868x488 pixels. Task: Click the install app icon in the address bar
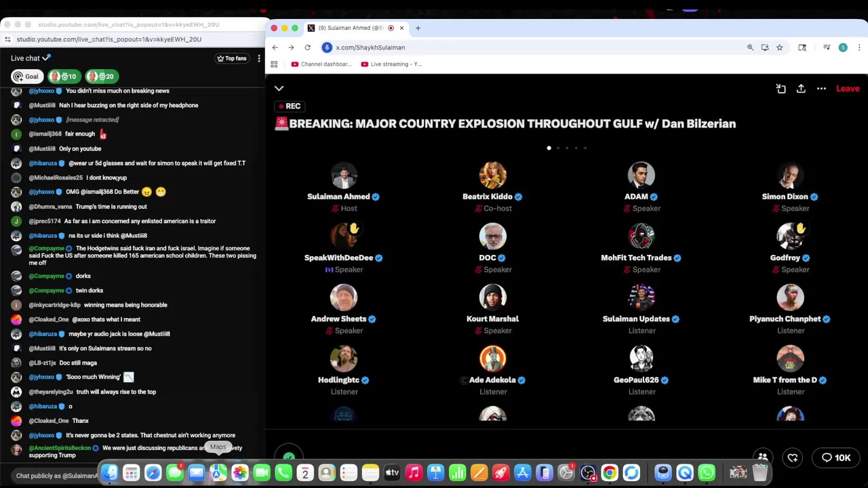click(x=765, y=47)
